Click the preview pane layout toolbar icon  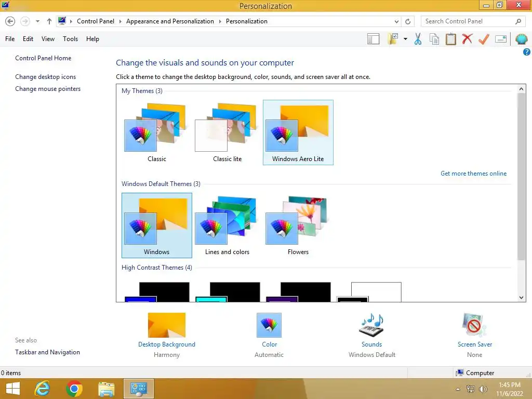373,39
